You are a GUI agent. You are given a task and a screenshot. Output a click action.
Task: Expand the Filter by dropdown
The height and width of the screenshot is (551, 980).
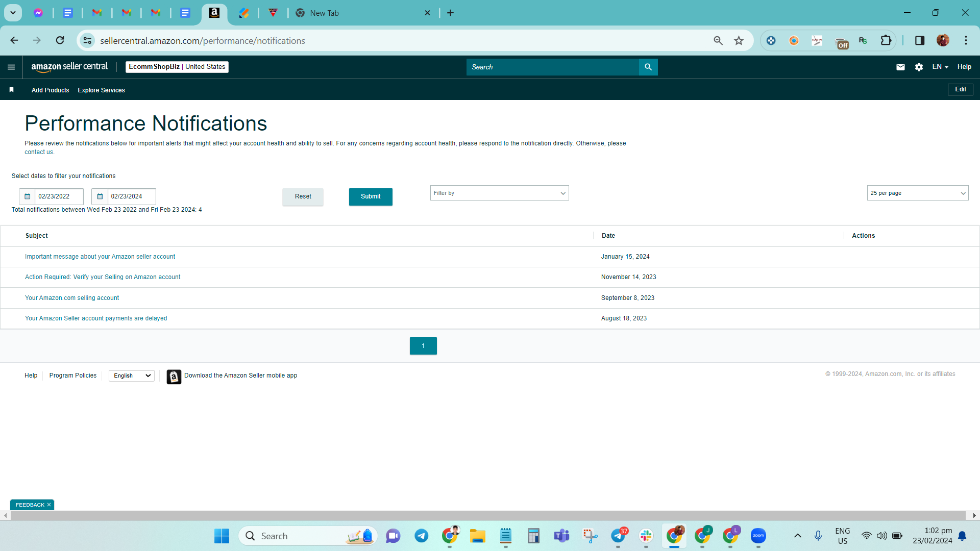click(499, 193)
